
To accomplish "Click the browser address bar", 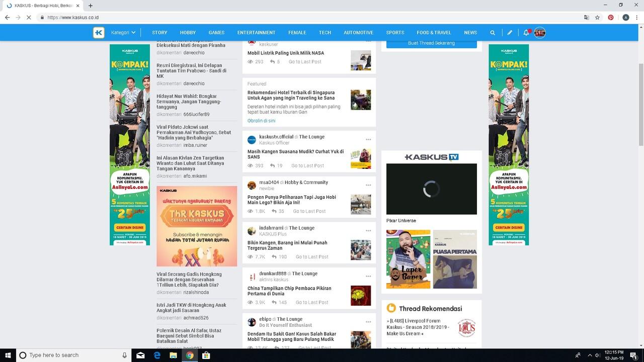I will (x=312, y=17).
